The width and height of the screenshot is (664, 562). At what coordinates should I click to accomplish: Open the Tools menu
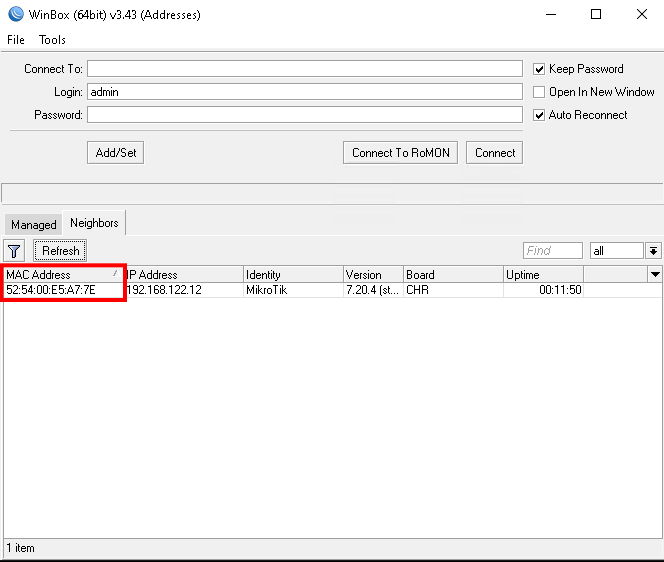point(52,40)
